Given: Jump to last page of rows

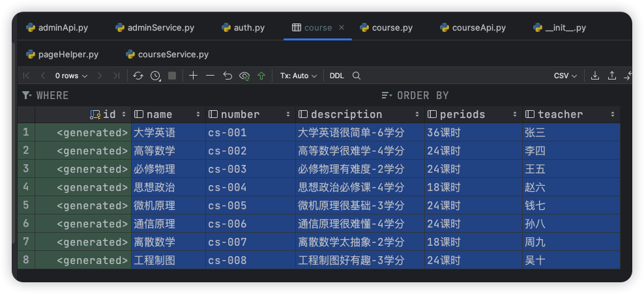Looking at the screenshot, I should tap(116, 76).
